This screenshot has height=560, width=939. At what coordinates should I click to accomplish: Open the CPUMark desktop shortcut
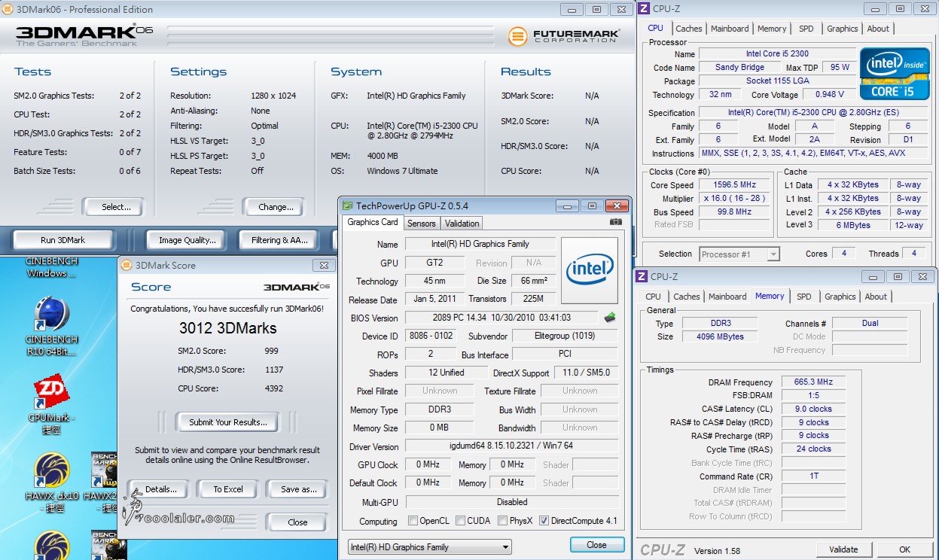(52, 404)
